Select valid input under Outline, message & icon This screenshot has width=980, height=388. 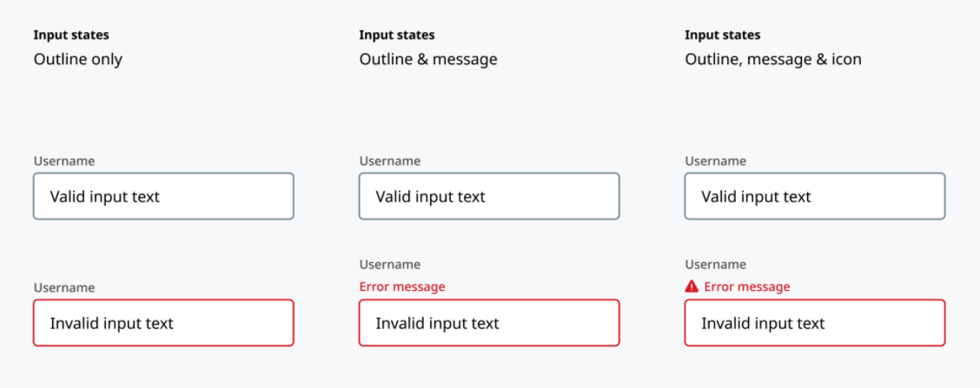[814, 196]
